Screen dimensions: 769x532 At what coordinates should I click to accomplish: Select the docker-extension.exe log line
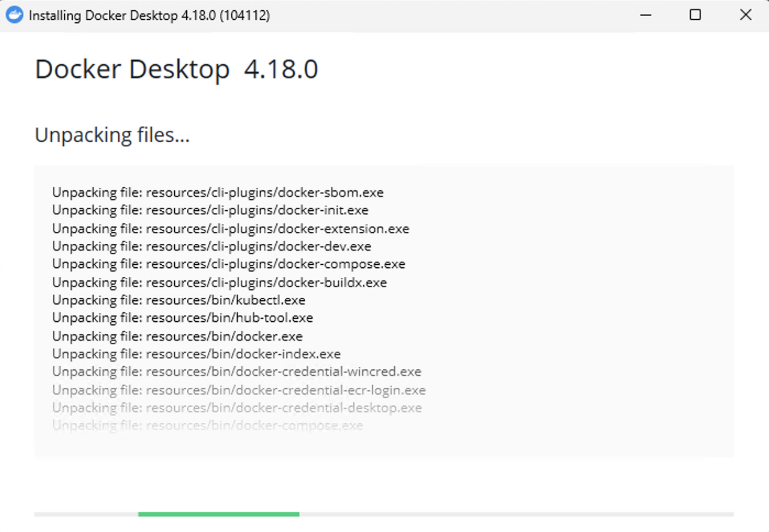click(x=231, y=229)
